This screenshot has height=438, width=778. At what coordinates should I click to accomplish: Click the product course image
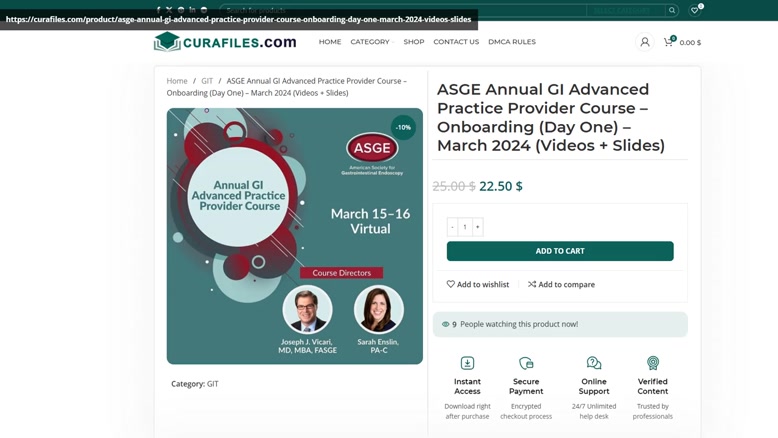[x=295, y=236]
